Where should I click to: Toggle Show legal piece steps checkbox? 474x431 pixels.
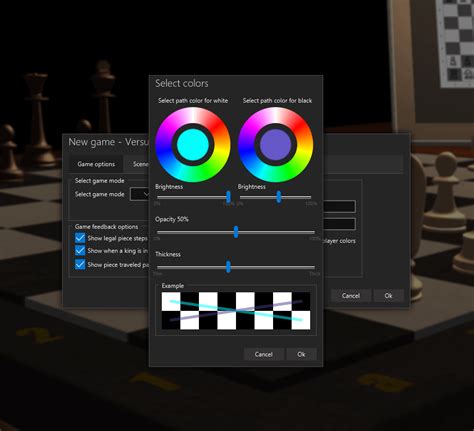[80, 238]
